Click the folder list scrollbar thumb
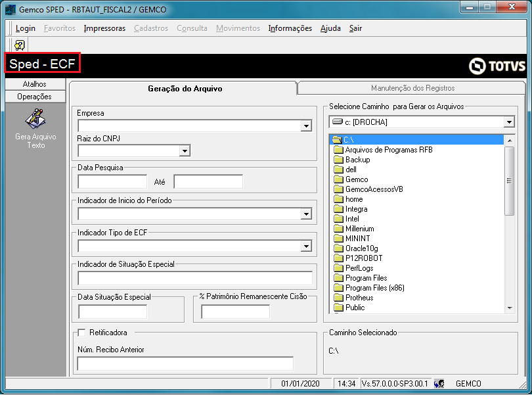532x395 pixels. pos(509,181)
